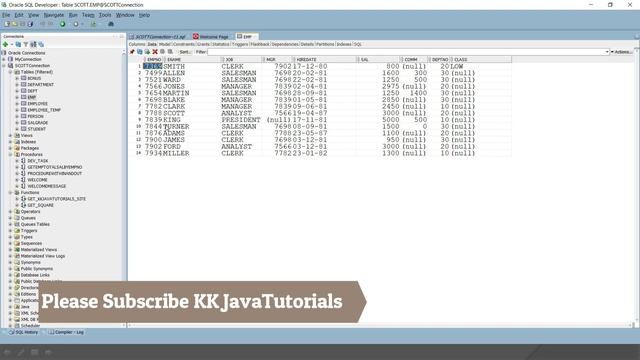Screen dimensions: 640x360
Task: Select the GETEMPTOTALSALBYEMPNO procedure
Action: coord(55,167)
